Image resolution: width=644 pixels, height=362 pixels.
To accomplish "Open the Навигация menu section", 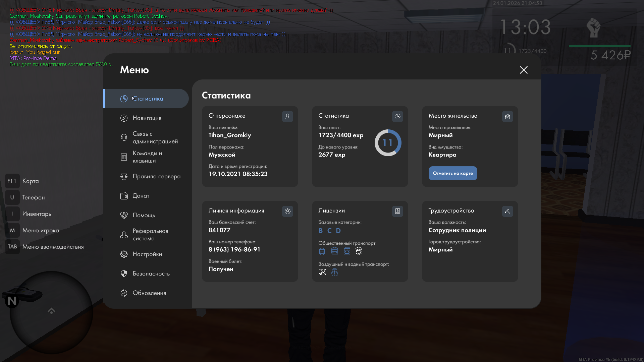I will pos(147,118).
